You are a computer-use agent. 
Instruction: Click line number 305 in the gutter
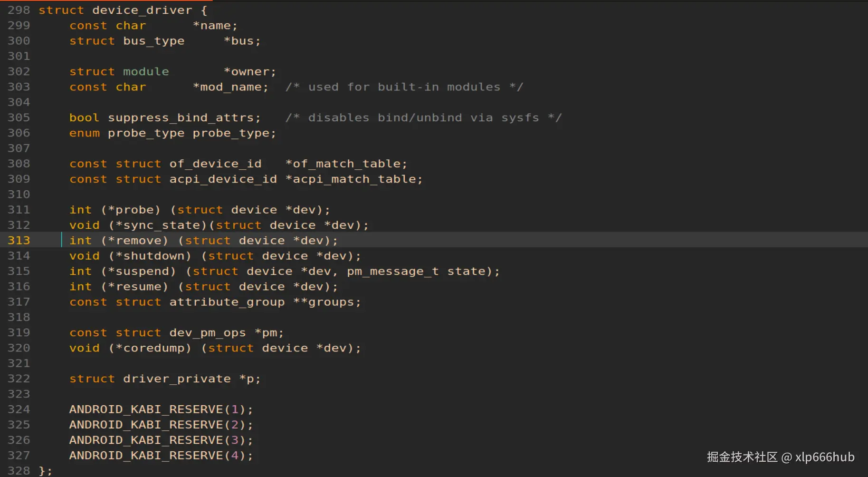click(19, 117)
